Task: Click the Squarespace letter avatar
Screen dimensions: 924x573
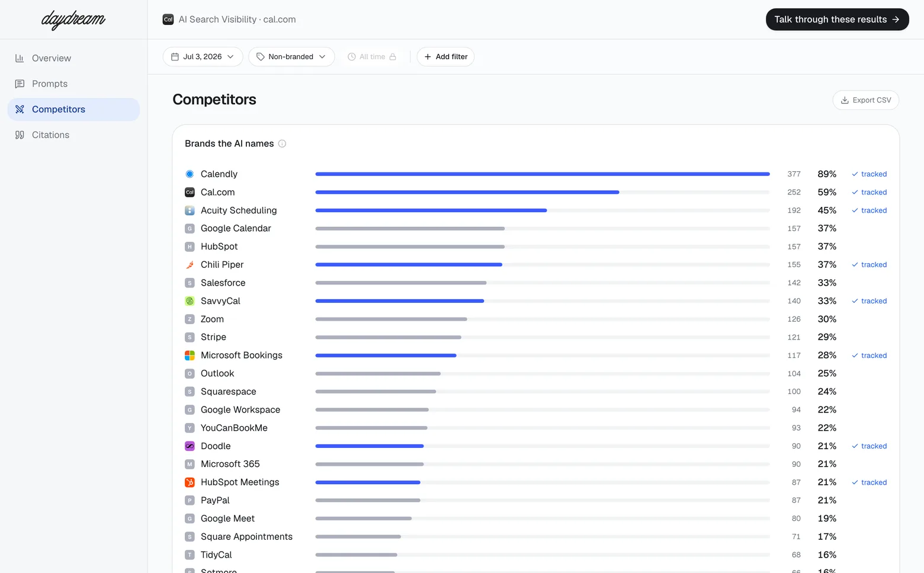Action: click(190, 392)
